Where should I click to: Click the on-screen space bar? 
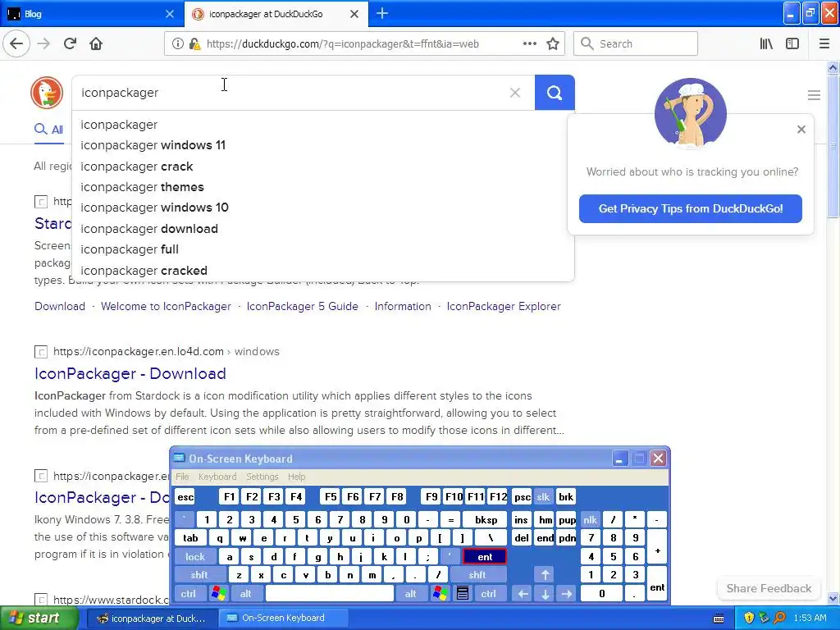click(x=330, y=594)
